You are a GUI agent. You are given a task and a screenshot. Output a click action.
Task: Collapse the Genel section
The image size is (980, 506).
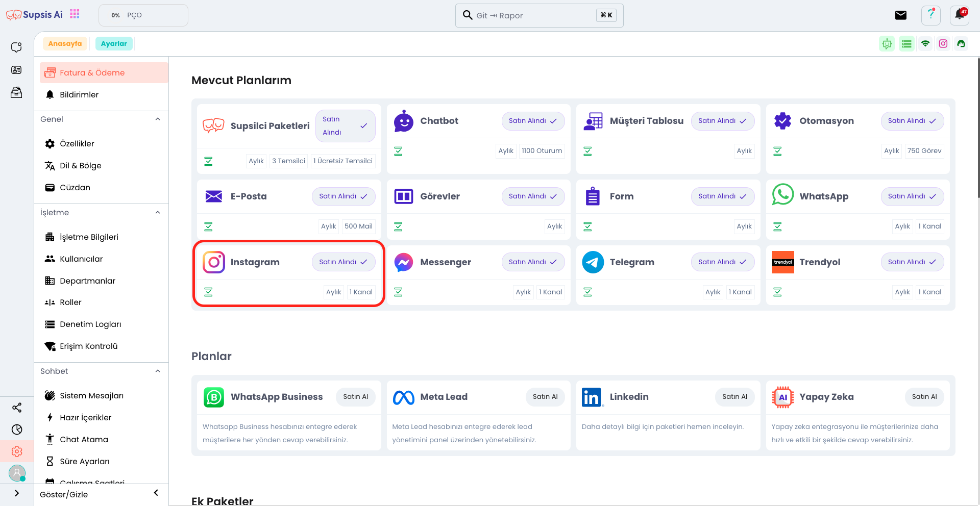pyautogui.click(x=158, y=119)
